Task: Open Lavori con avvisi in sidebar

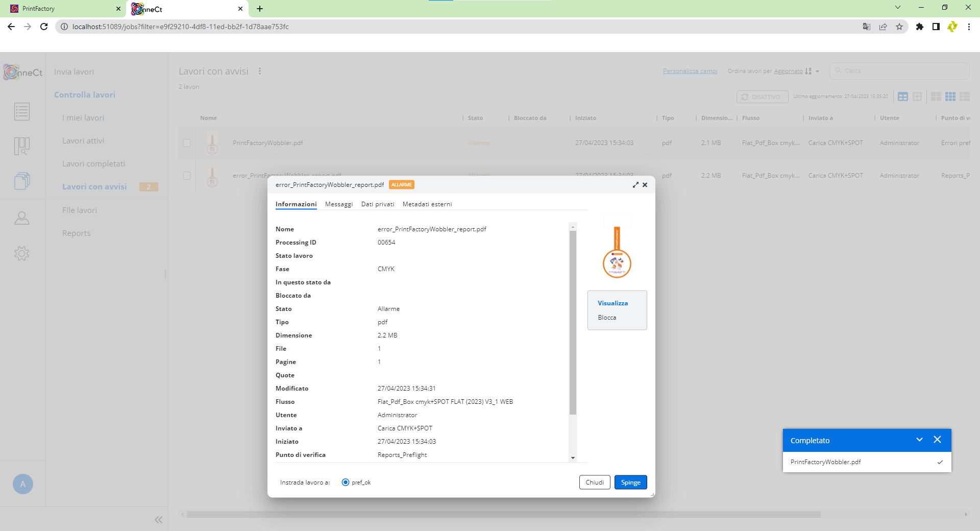Action: [x=94, y=187]
